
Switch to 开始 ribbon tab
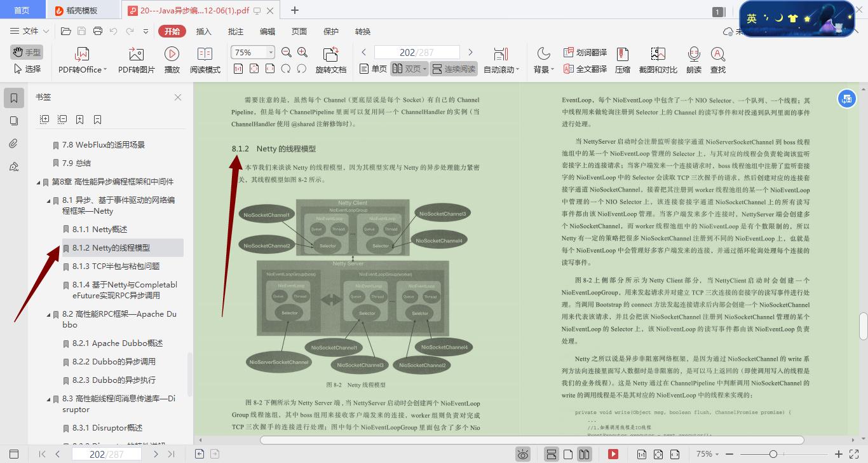coord(172,31)
